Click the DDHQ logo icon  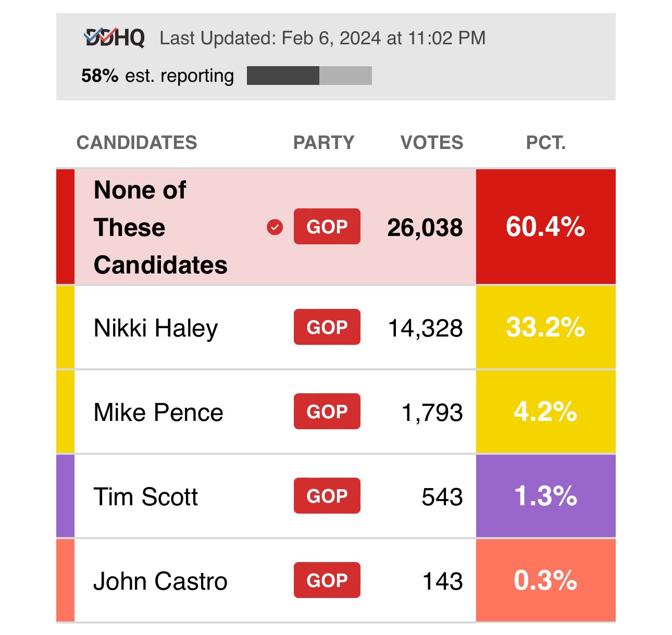114,38
